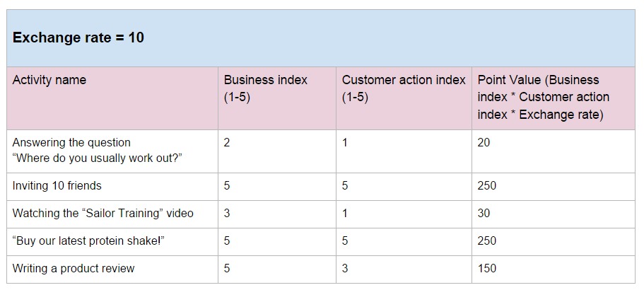Click the 'Writing a product review' cell
Viewport: 644px width, 290px height.
pos(112,269)
